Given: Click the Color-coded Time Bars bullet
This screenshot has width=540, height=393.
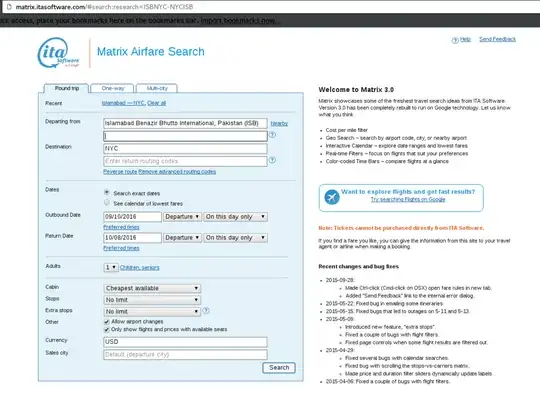Looking at the screenshot, I should [387, 161].
